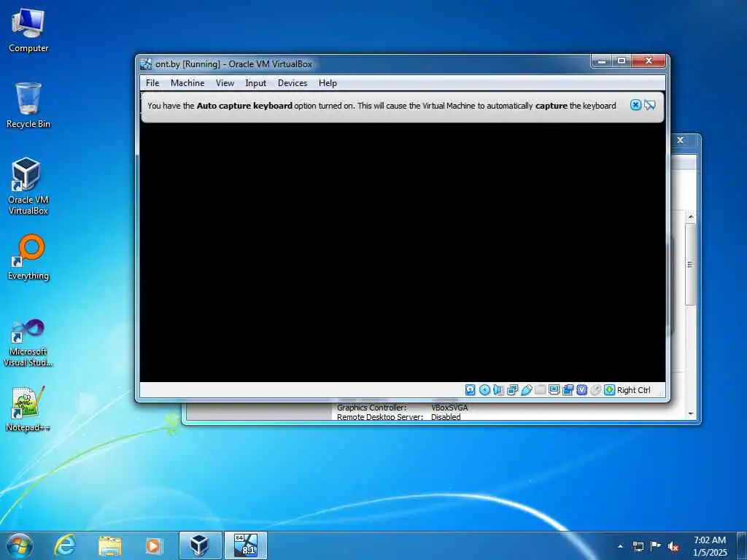Open the Devices menu

[x=293, y=83]
